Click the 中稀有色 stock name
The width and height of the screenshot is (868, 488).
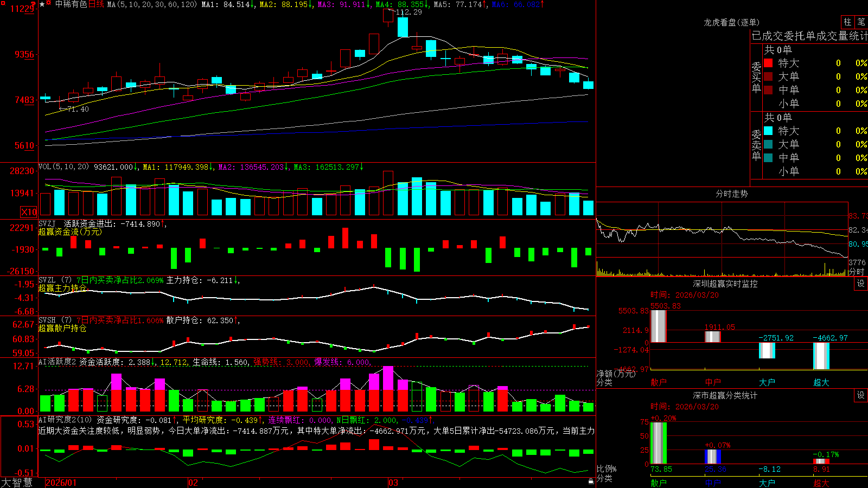coord(71,4)
